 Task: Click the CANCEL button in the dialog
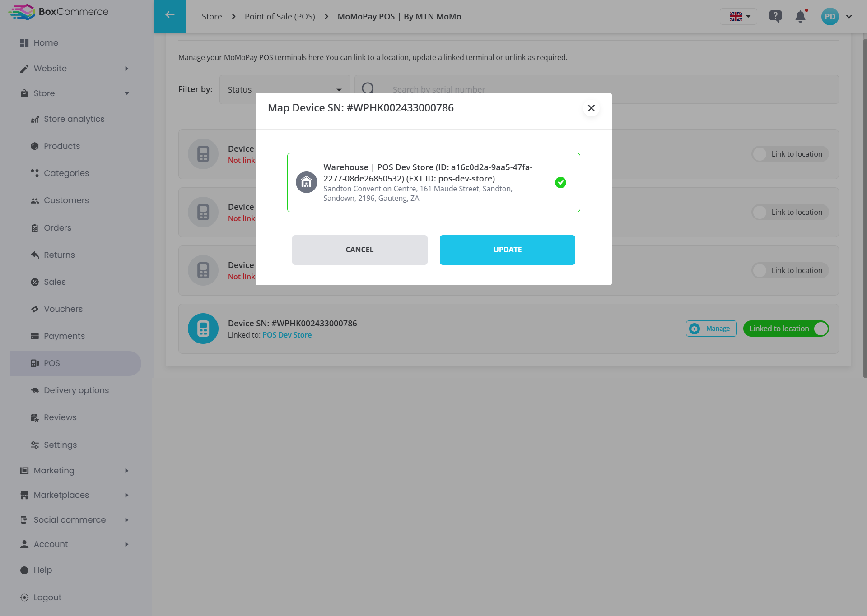[x=360, y=250]
